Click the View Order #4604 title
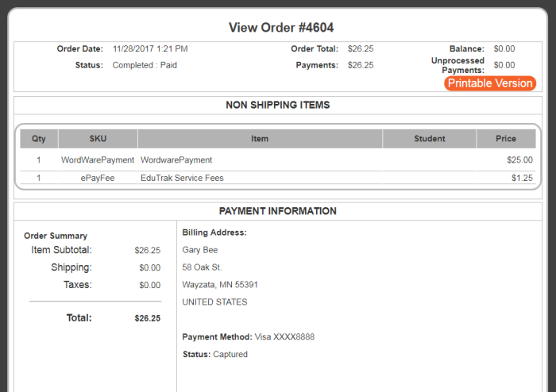Screen dimensions: 556x392 tap(281, 28)
